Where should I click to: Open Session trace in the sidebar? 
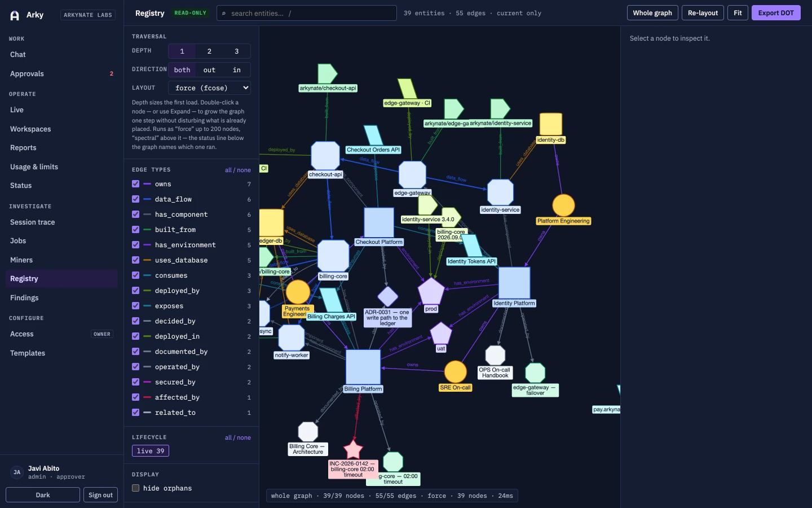pos(61,222)
